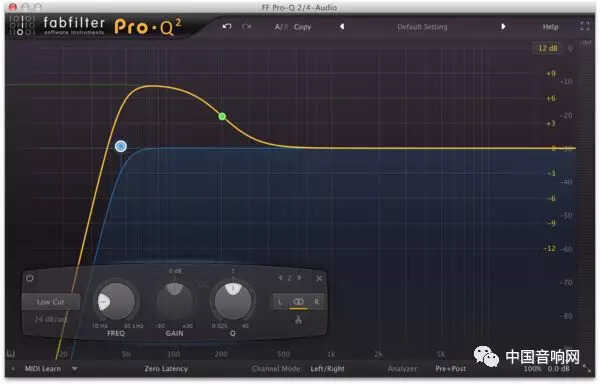Load the next preset using the right arrow

tap(503, 26)
